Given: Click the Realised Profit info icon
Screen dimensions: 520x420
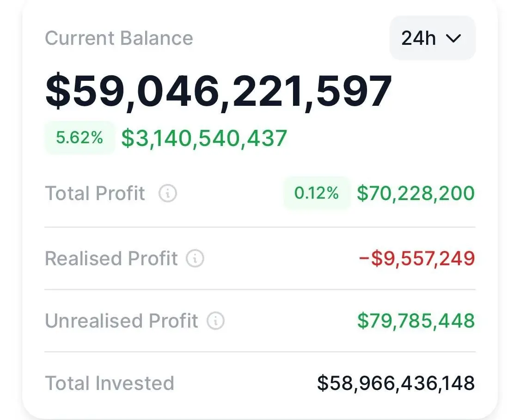Looking at the screenshot, I should click(195, 259).
